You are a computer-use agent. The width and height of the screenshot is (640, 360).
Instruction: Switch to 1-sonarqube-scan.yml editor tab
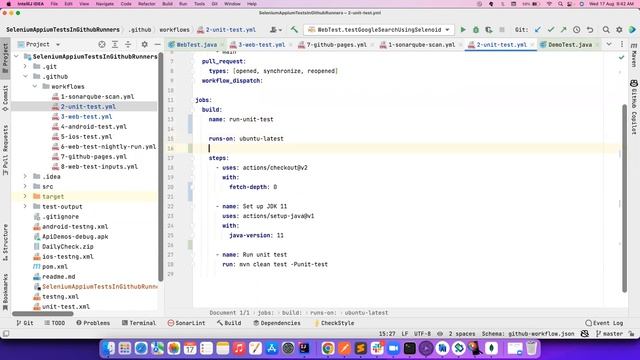pyautogui.click(x=420, y=45)
